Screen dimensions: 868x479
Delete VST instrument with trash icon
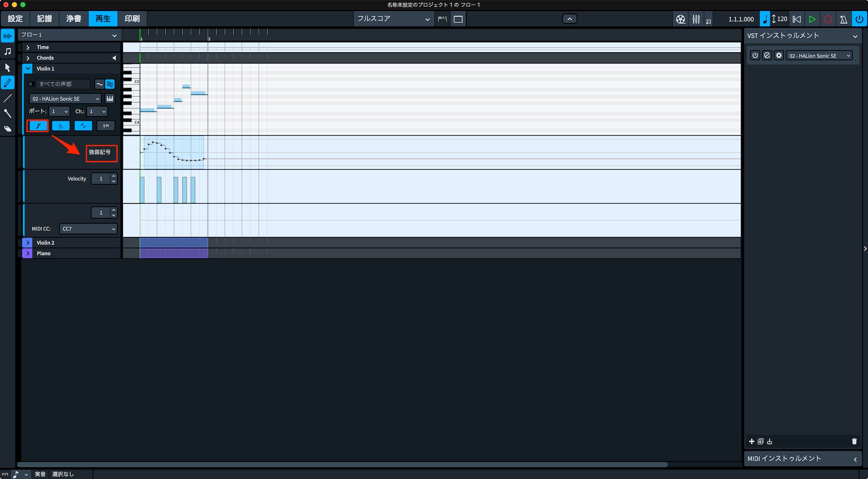point(854,442)
